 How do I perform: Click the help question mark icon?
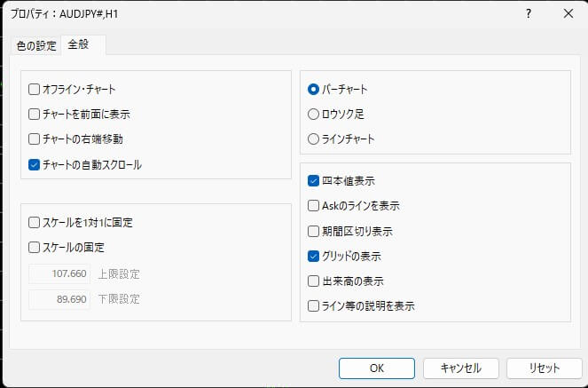pyautogui.click(x=528, y=14)
